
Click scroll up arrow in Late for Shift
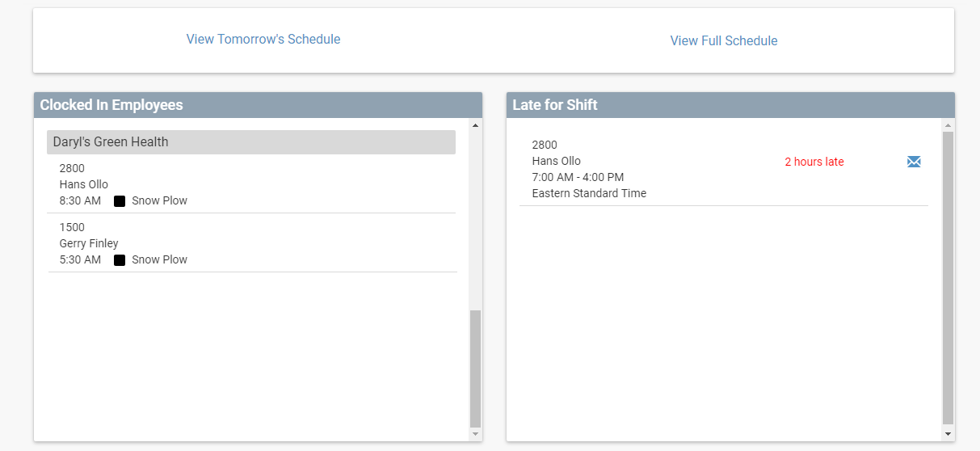948,125
